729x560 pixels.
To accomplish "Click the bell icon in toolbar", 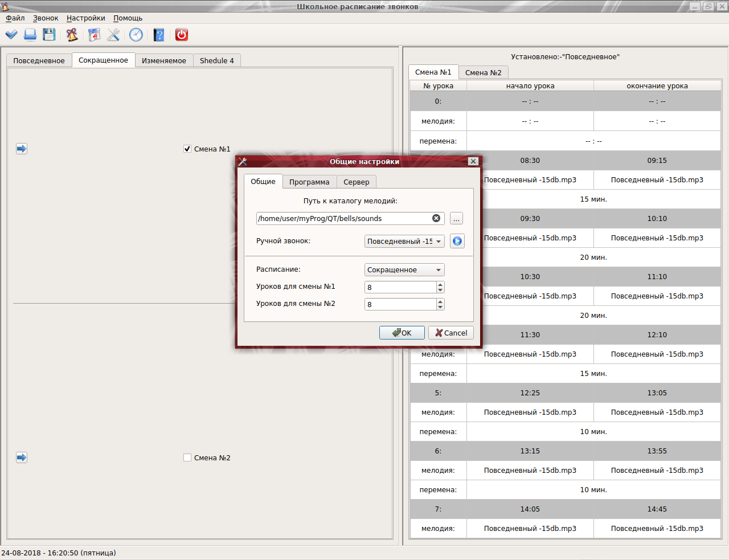I will pyautogui.click(x=72, y=35).
